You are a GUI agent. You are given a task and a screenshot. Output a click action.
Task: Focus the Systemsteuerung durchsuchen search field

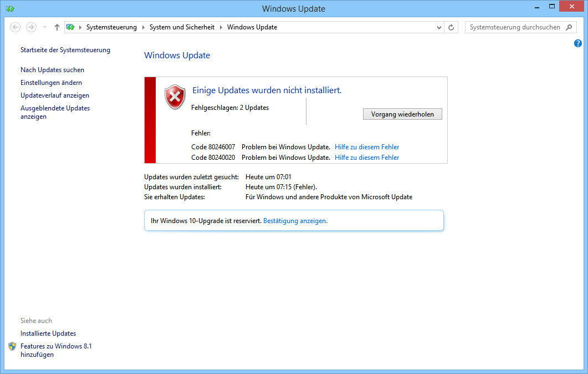pos(515,27)
